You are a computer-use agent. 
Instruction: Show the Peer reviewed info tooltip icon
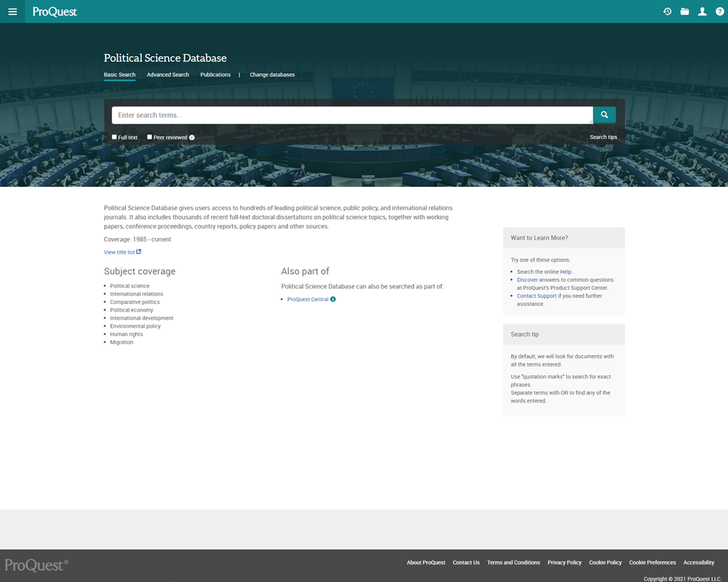point(191,137)
